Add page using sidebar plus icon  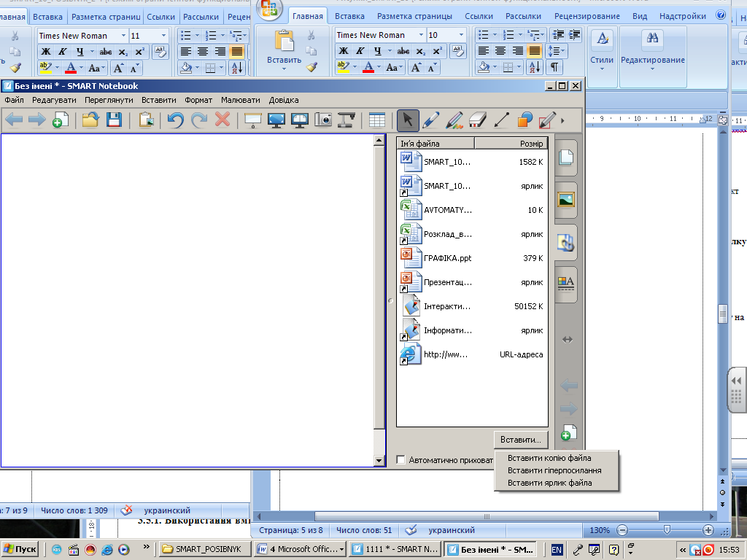tap(568, 432)
